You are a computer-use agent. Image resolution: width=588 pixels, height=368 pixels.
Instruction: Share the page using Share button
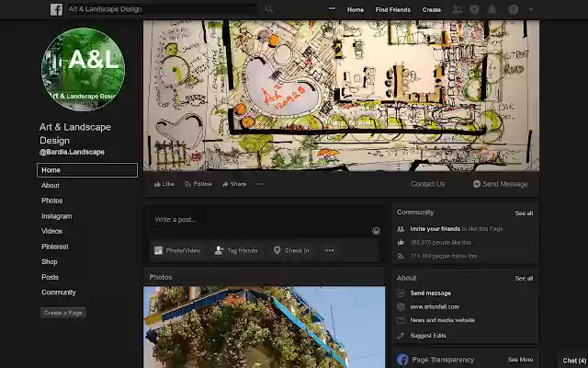(x=234, y=184)
